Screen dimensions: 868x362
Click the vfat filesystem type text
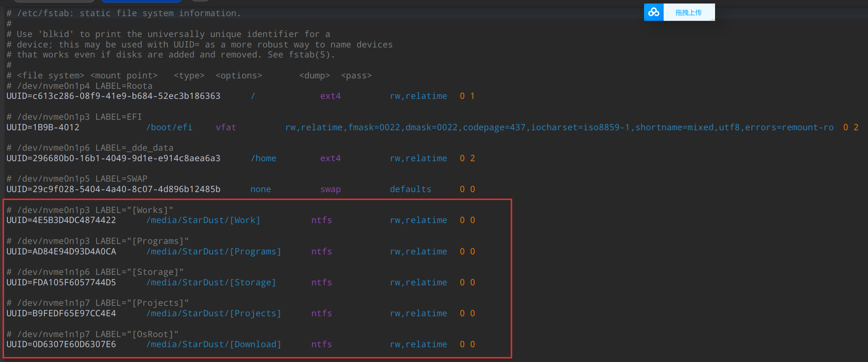pos(226,127)
